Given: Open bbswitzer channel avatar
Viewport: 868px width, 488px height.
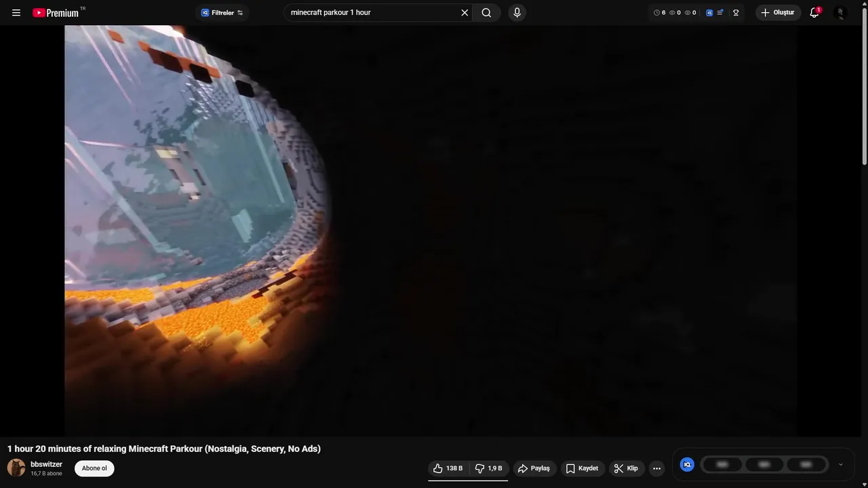Looking at the screenshot, I should (16, 468).
